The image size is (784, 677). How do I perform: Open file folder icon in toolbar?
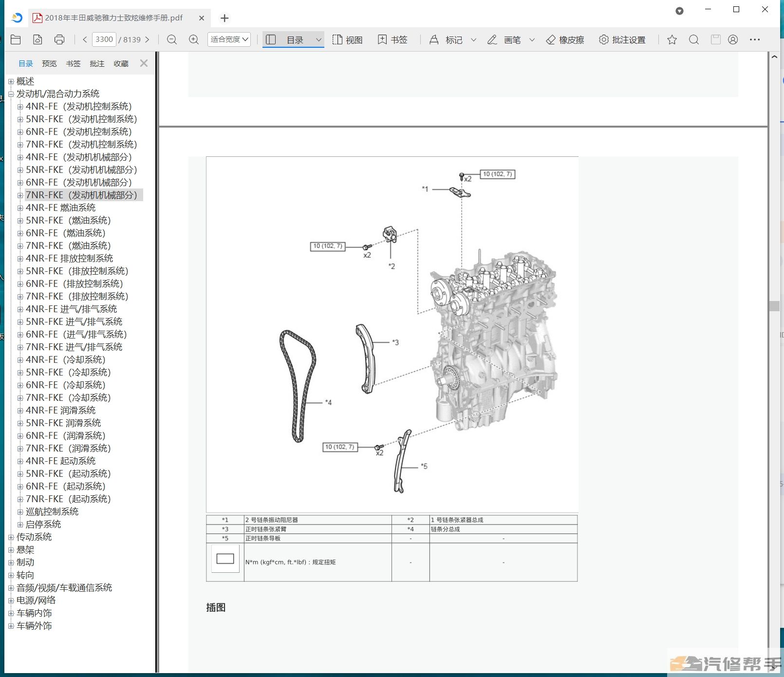(x=16, y=40)
